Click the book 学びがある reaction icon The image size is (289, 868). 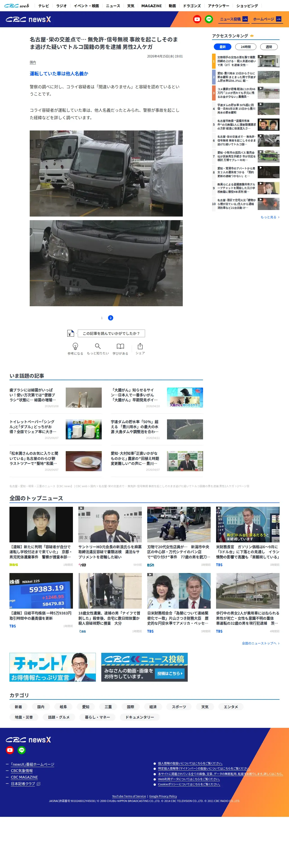pyautogui.click(x=120, y=346)
